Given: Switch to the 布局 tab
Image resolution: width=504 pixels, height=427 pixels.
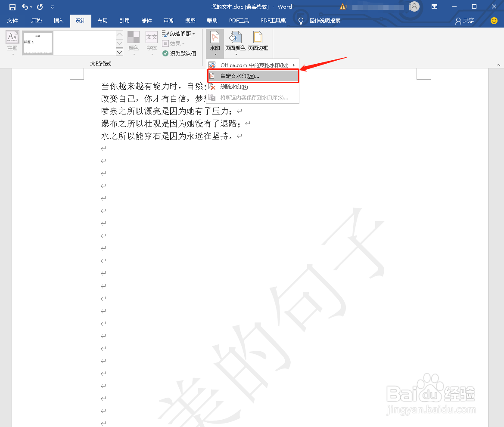Looking at the screenshot, I should pyautogui.click(x=102, y=21).
